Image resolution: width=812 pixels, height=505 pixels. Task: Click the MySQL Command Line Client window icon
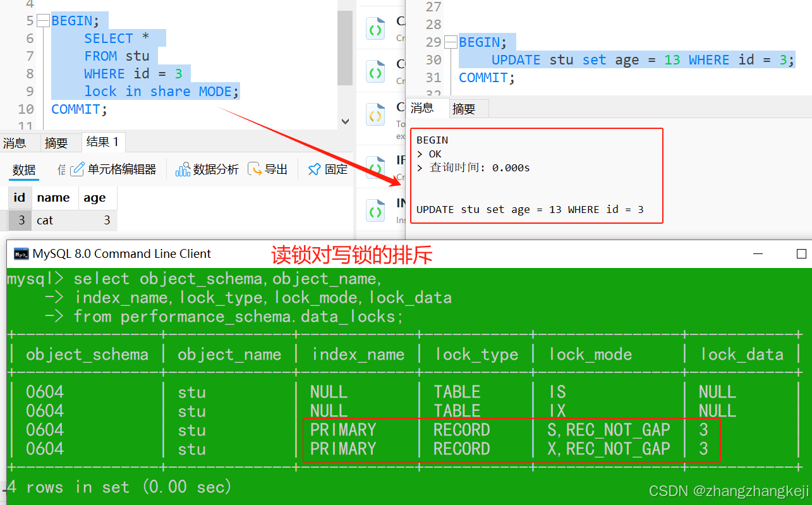pyautogui.click(x=21, y=254)
